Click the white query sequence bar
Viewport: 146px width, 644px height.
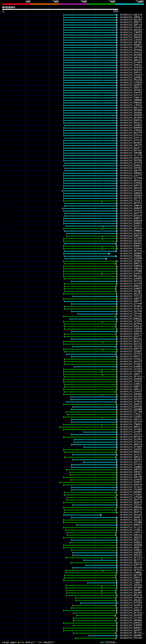(x=60, y=9)
